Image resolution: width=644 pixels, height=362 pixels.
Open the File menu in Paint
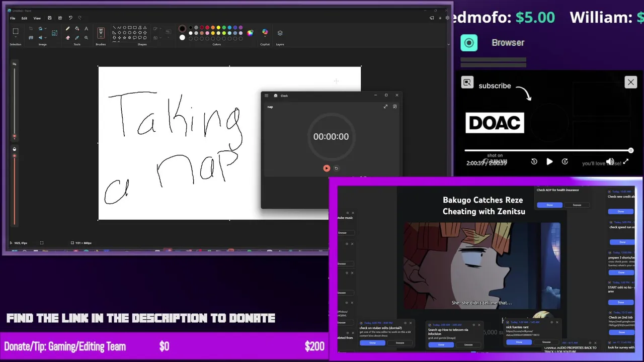[13, 18]
